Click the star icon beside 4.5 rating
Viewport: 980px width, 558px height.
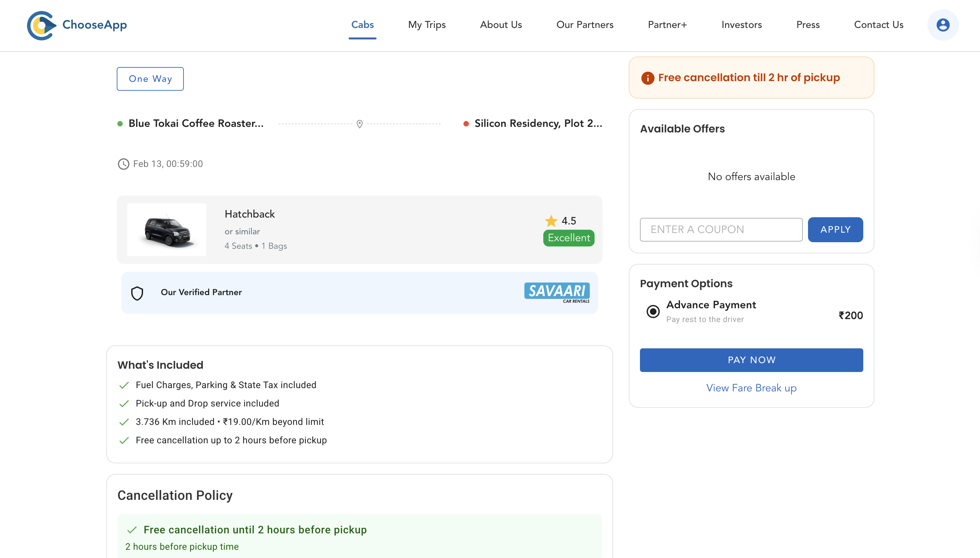(551, 221)
